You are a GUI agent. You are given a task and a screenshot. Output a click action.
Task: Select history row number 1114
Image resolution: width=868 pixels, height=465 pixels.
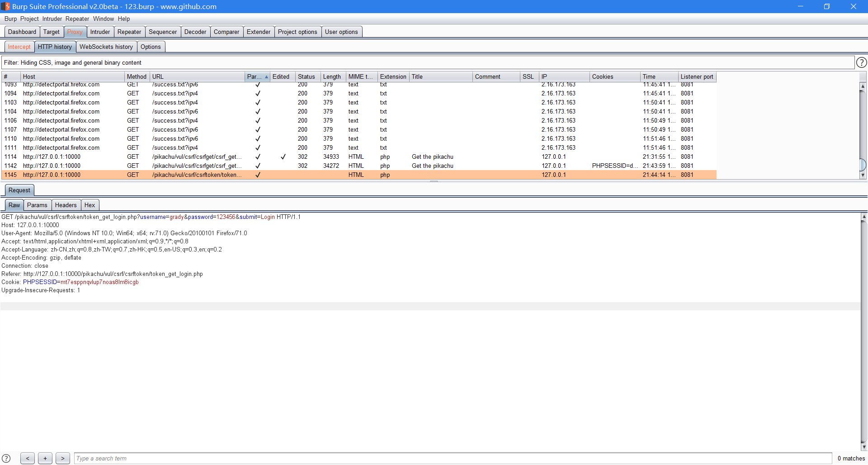(x=359, y=157)
